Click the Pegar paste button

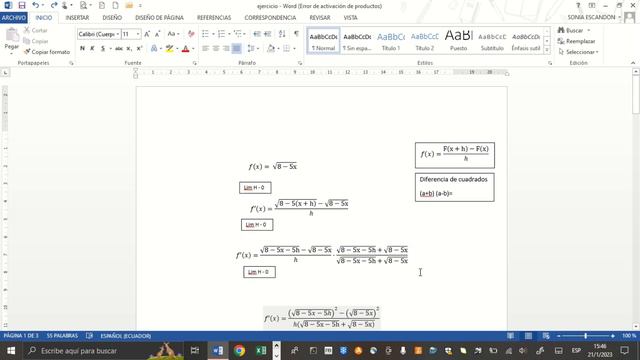pyautogui.click(x=12, y=41)
